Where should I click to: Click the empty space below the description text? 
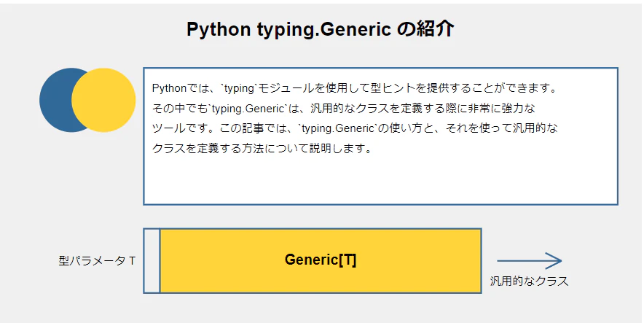click(379, 182)
